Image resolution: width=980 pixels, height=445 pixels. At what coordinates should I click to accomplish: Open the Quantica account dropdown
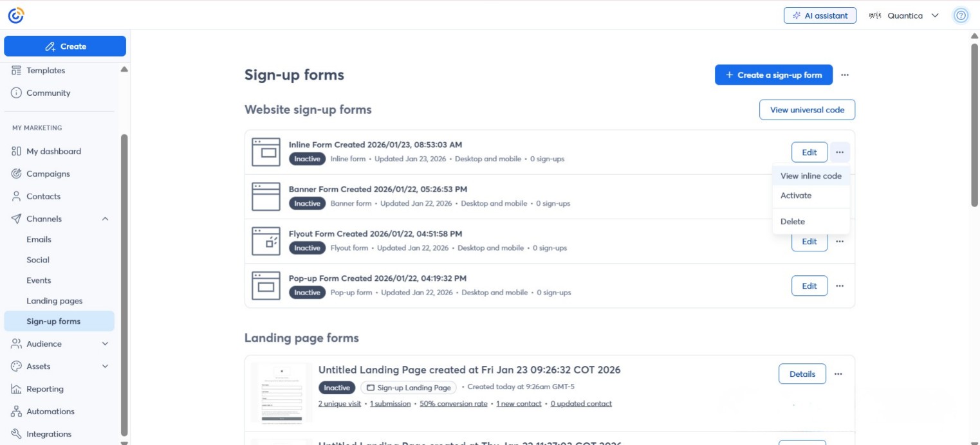[x=904, y=15]
